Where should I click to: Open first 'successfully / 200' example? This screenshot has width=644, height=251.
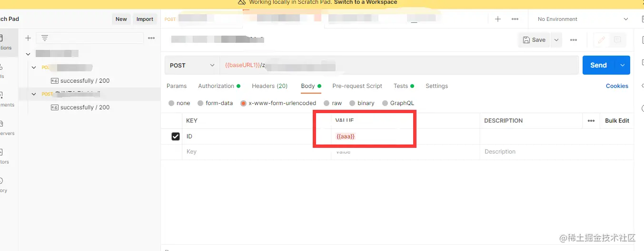coord(85,81)
